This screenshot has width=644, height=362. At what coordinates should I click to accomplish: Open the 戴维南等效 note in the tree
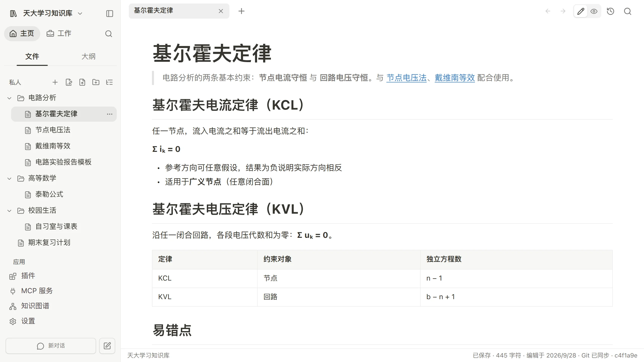(x=64, y=146)
